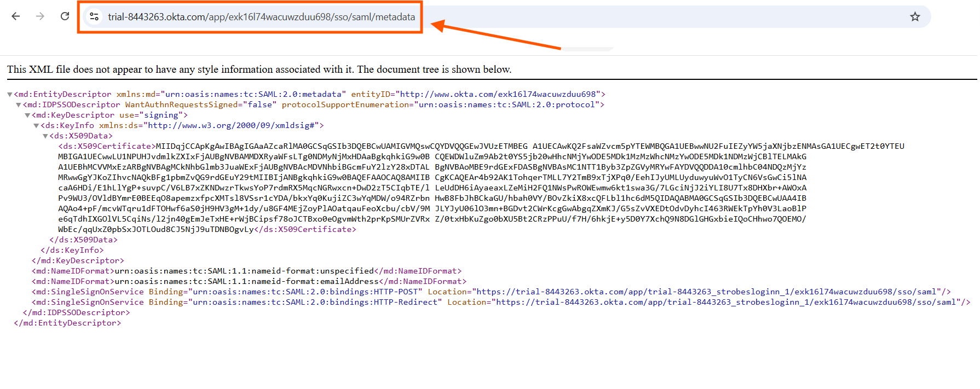Collapse the ds:KeyInfo node
The width and height of the screenshot is (980, 389).
(36, 126)
